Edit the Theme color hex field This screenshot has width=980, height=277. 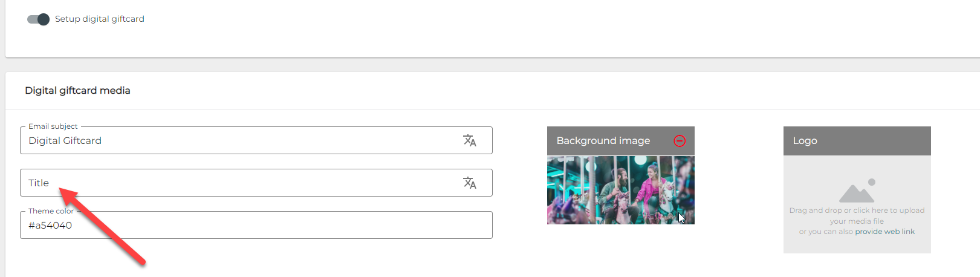pos(242,226)
